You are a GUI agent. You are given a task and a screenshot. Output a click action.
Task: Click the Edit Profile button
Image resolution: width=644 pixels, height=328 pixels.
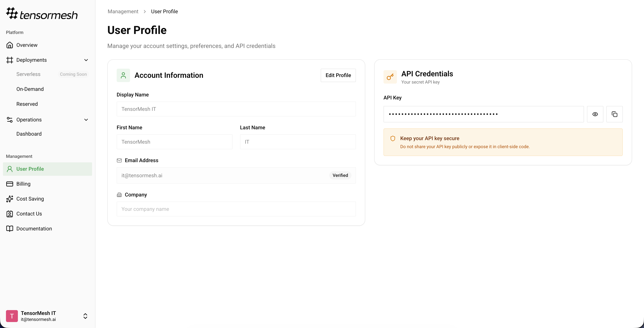(x=338, y=75)
